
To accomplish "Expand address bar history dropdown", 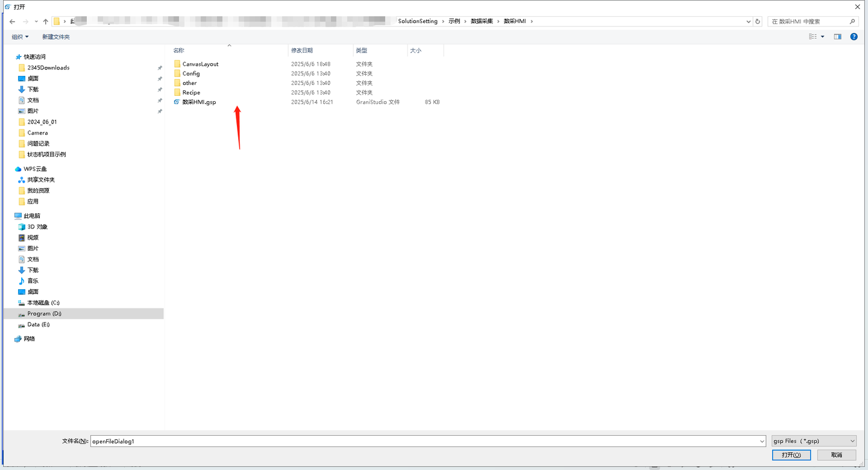I will (748, 21).
